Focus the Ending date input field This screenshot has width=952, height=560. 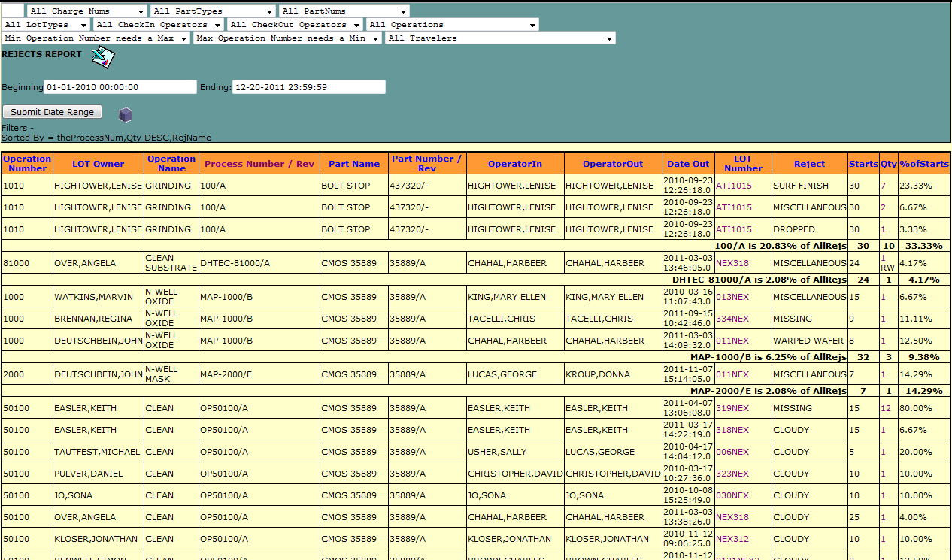pyautogui.click(x=308, y=87)
